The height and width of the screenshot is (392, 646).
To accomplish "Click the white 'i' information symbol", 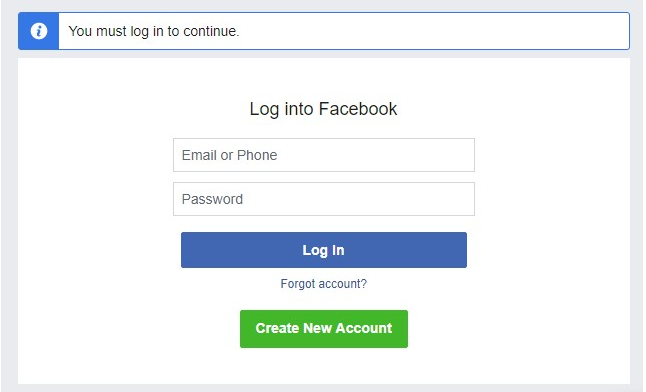I will coord(39,31).
